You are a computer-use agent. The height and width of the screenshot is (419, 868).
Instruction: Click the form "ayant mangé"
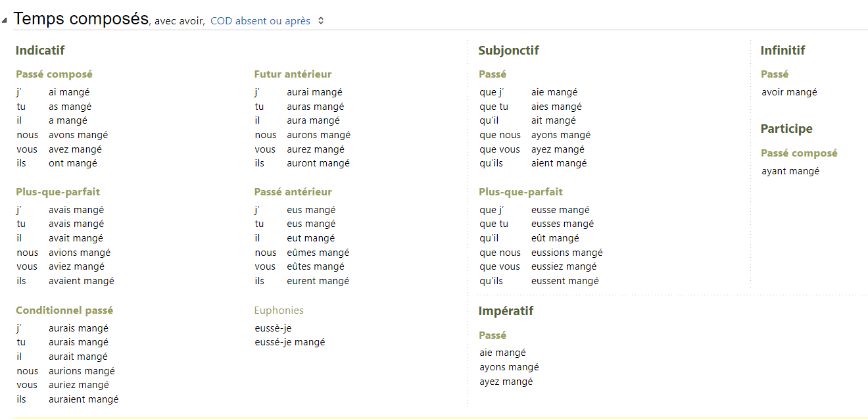pyautogui.click(x=790, y=171)
